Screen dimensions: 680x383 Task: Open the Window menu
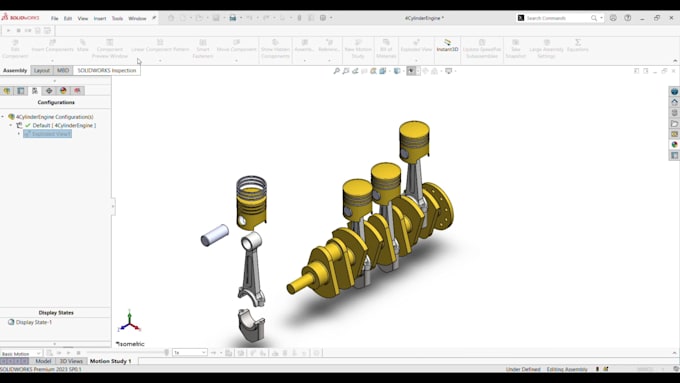(137, 18)
